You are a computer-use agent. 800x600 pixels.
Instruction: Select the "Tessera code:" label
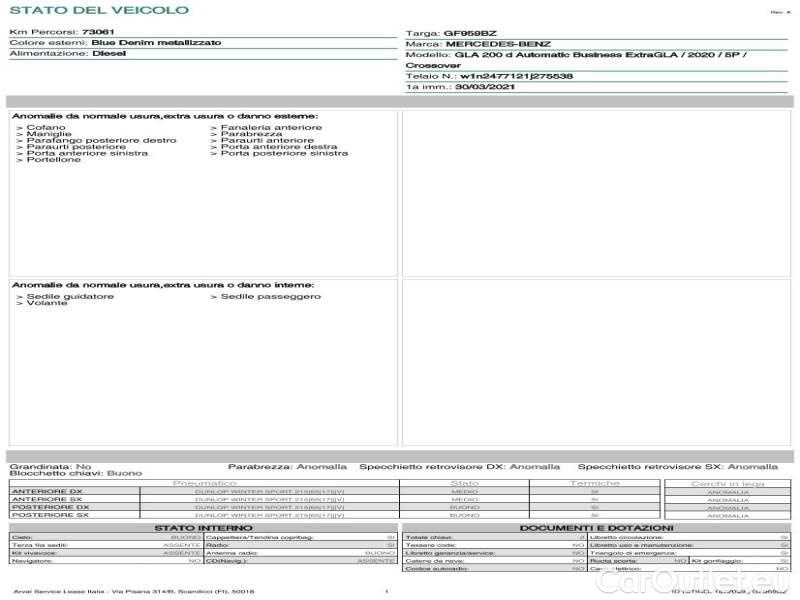(x=431, y=545)
